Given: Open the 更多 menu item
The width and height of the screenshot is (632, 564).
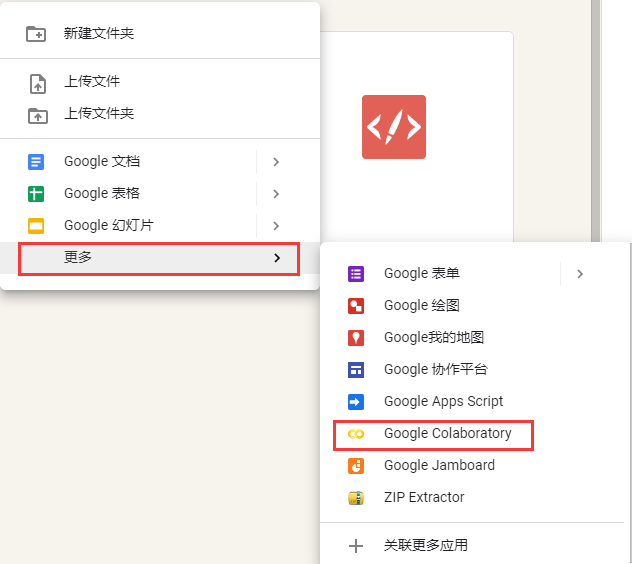Looking at the screenshot, I should coord(159,258).
